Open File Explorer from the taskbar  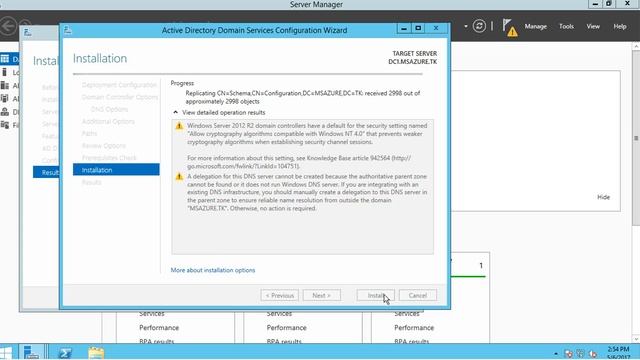pos(96,353)
